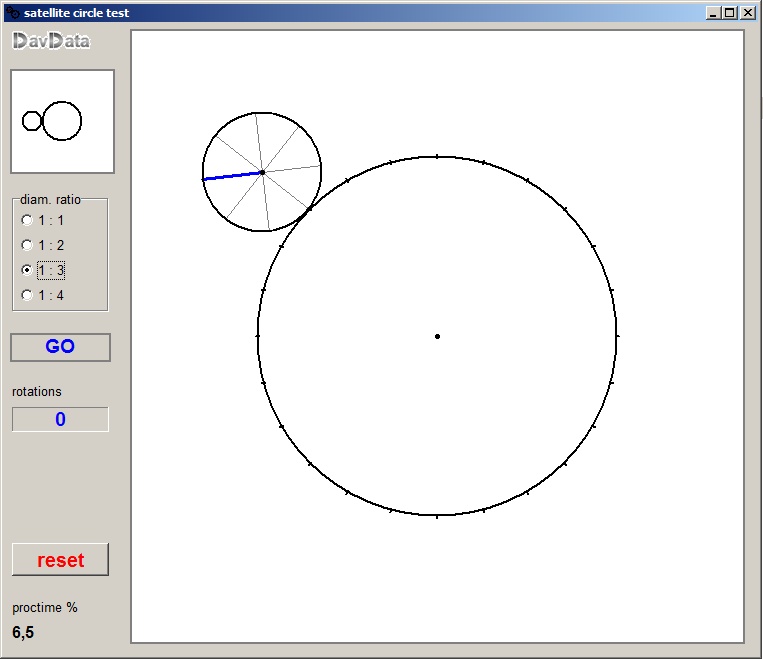This screenshot has height=659, width=763.
Task: Click the center dot of satellite circle
Action: [x=262, y=172]
